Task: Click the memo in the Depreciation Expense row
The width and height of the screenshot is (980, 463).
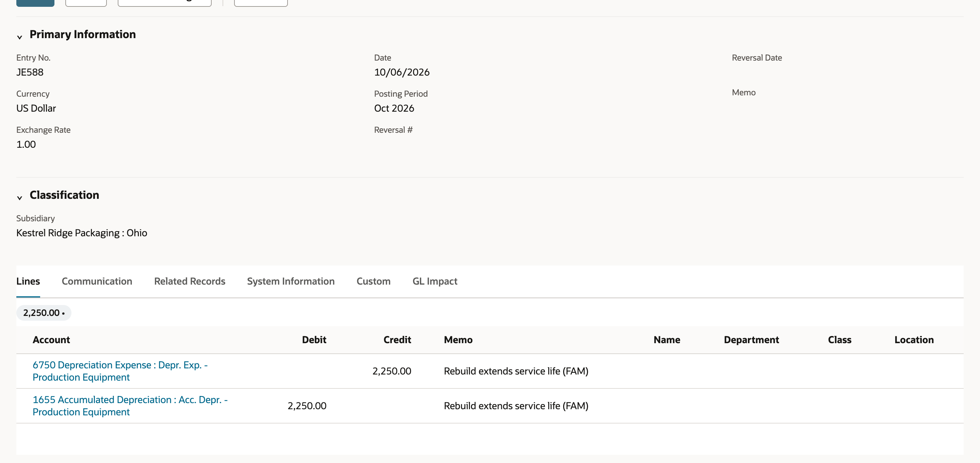Action: (x=516, y=371)
